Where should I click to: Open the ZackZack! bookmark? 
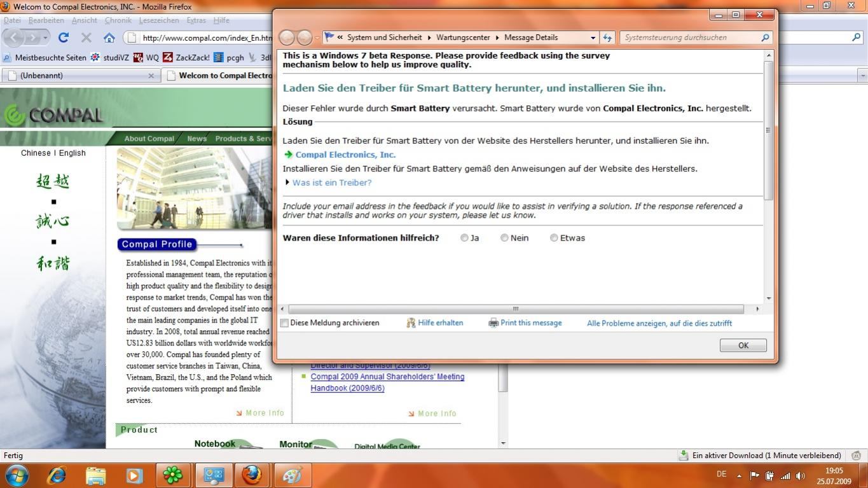[x=186, y=57]
